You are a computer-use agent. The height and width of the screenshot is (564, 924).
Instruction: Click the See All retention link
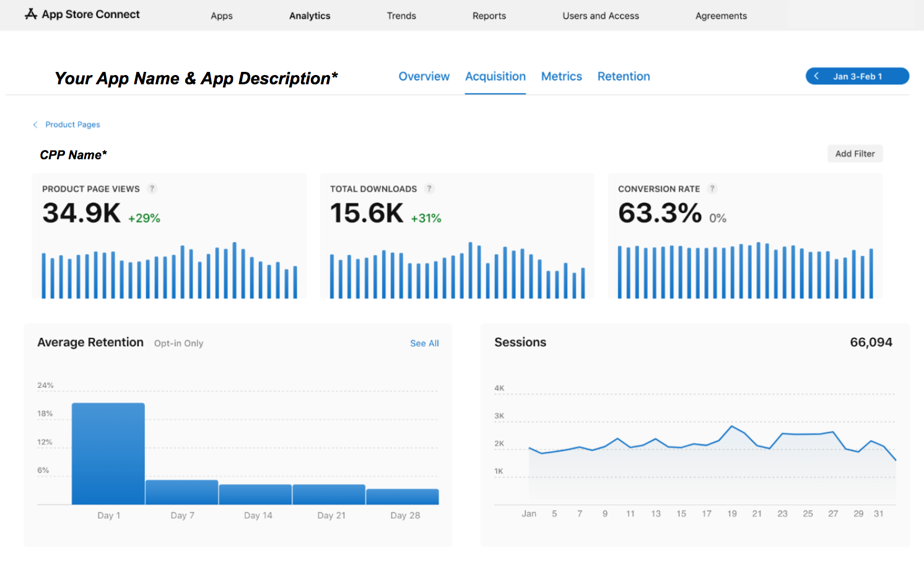tap(424, 343)
